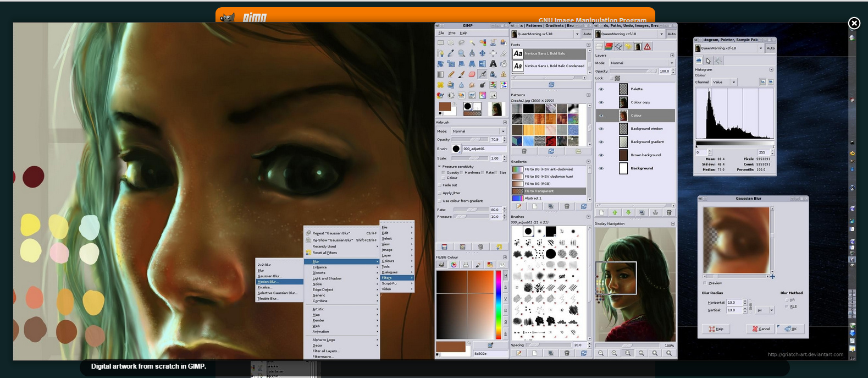The height and width of the screenshot is (378, 868).
Task: Click Auto button in the Histogram dock
Action: coord(771,48)
